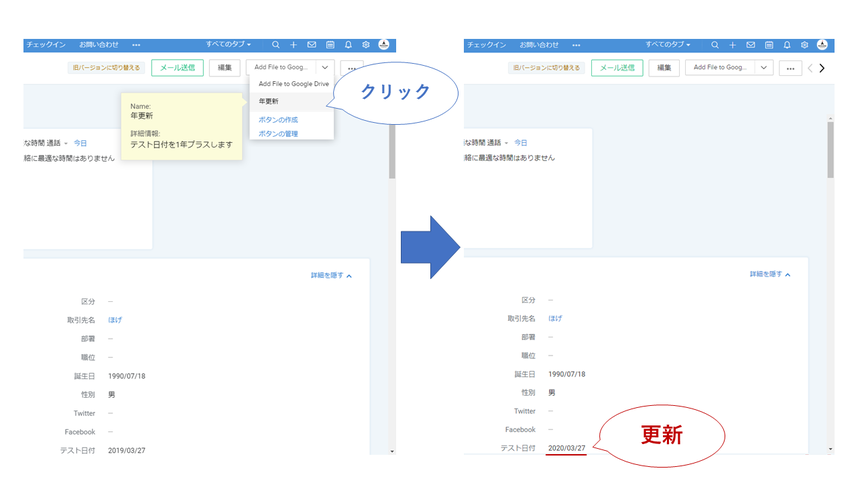858x483 pixels.
Task: Click ボタンの管理 link in dropdown
Action: coord(278,133)
